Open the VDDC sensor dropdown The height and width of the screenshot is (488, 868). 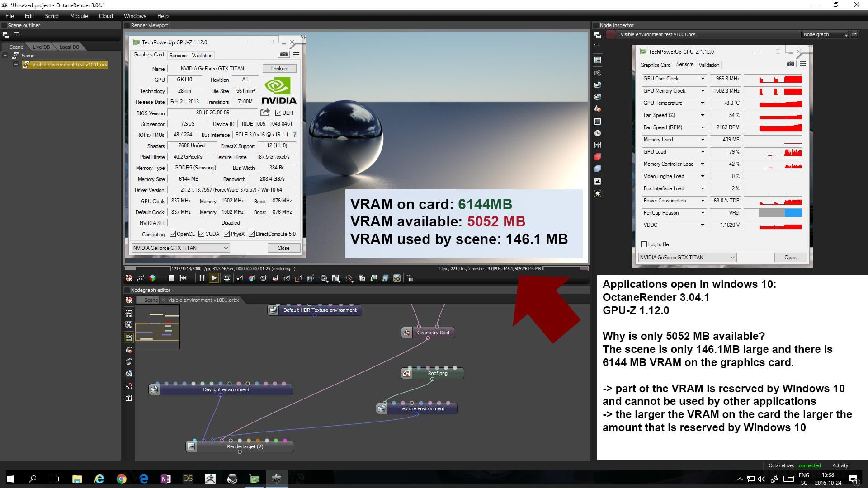(x=703, y=225)
